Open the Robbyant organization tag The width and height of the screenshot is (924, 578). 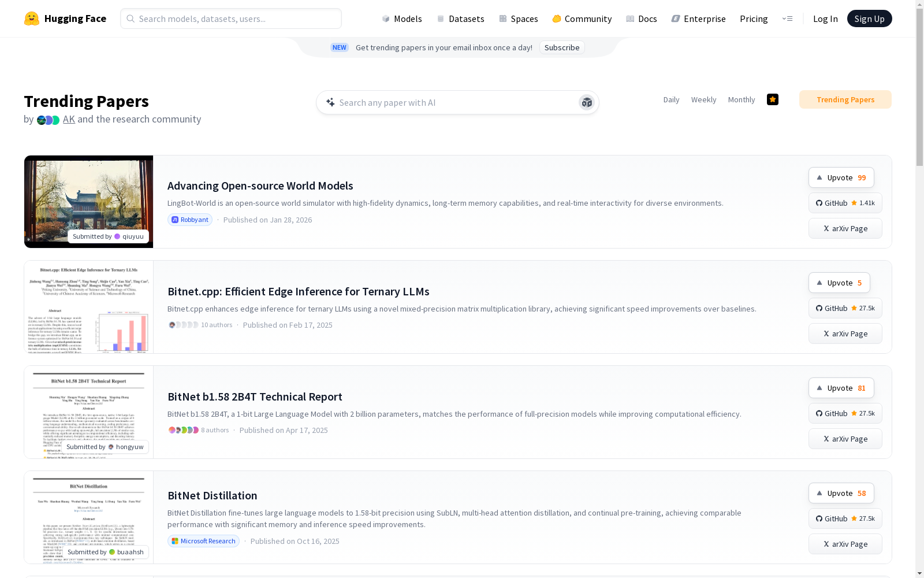(190, 220)
